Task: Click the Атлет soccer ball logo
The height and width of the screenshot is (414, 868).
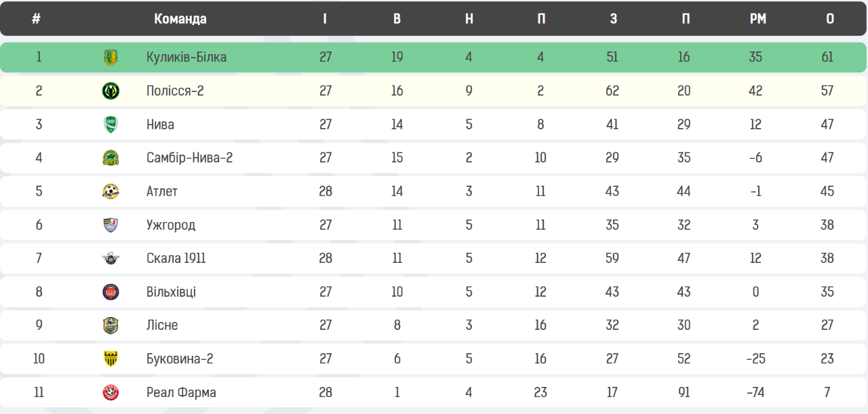Action: point(111,192)
